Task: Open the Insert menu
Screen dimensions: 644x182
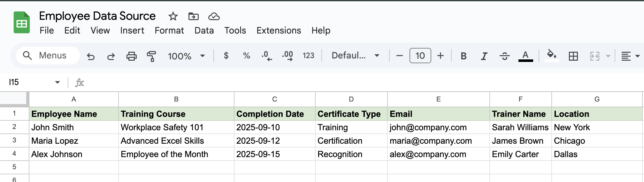Action: (132, 30)
